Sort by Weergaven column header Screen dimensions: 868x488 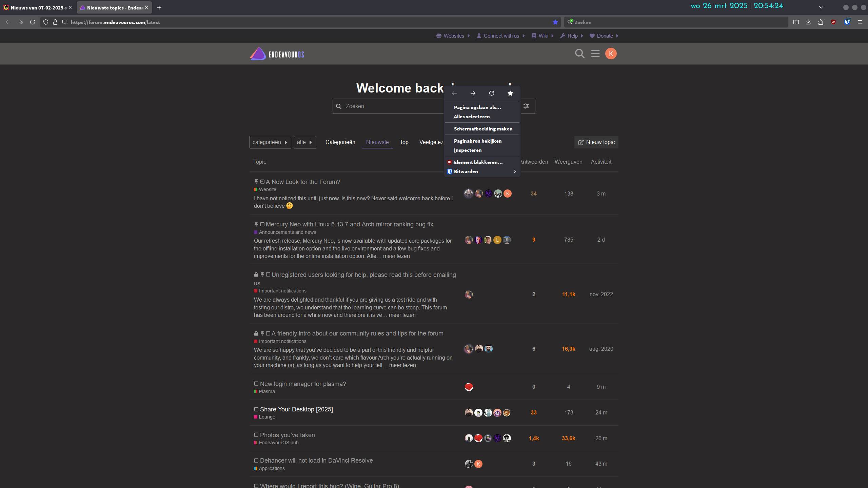[568, 162]
